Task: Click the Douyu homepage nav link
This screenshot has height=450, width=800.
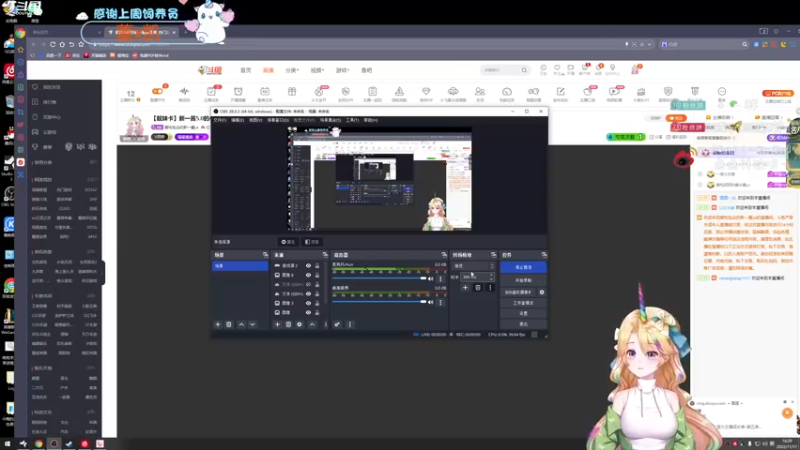Action: coord(246,70)
